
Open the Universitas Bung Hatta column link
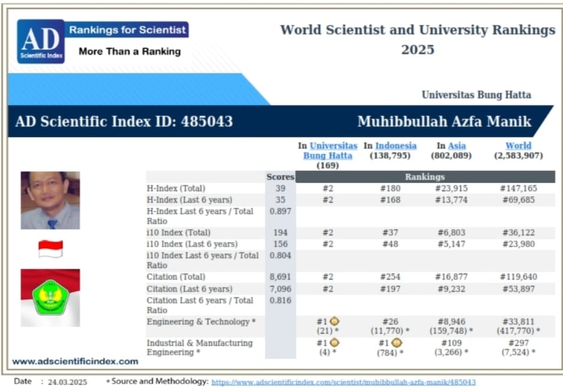tap(330, 151)
